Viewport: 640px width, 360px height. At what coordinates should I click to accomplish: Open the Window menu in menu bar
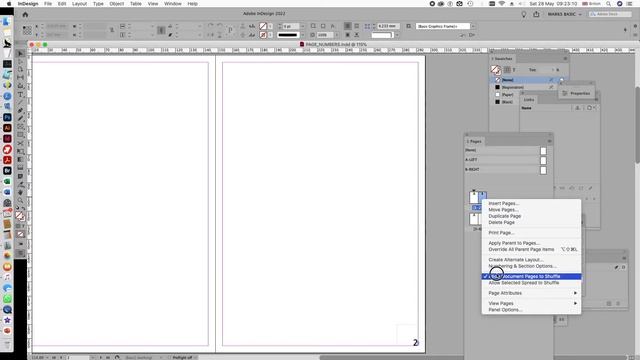click(173, 4)
